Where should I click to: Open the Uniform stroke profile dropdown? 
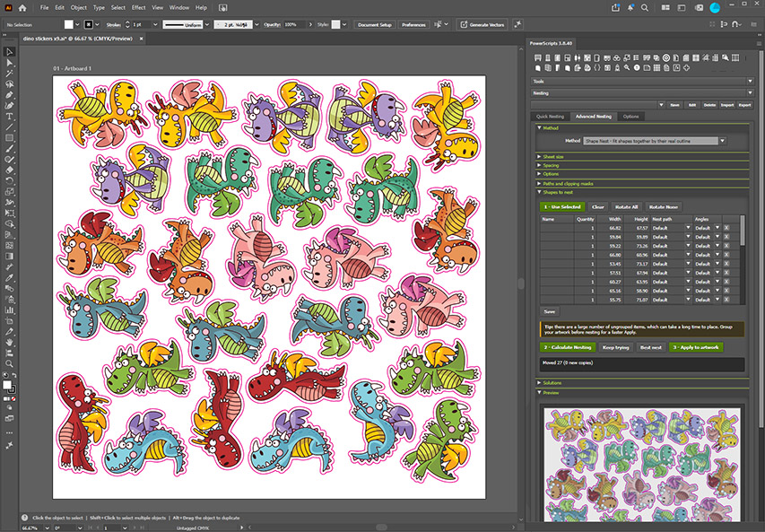[x=207, y=24]
